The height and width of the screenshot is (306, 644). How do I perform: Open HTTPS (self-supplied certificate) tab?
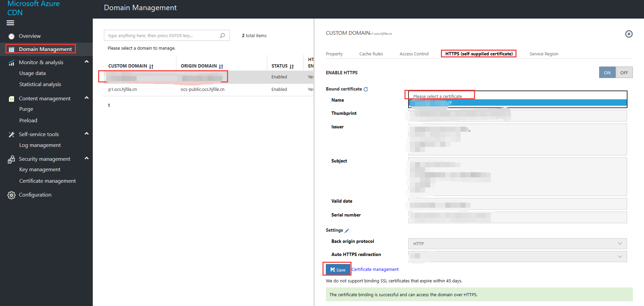tap(479, 54)
